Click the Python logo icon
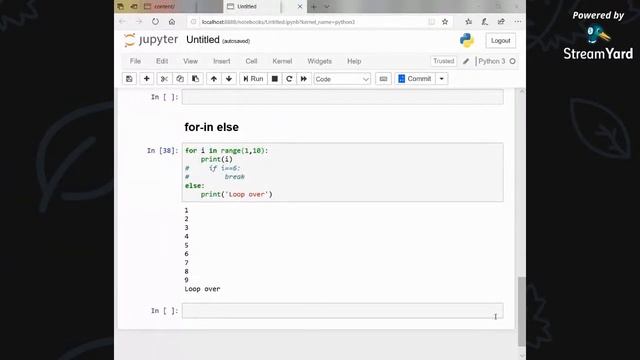Viewport: 640px width, 360px height. [467, 40]
